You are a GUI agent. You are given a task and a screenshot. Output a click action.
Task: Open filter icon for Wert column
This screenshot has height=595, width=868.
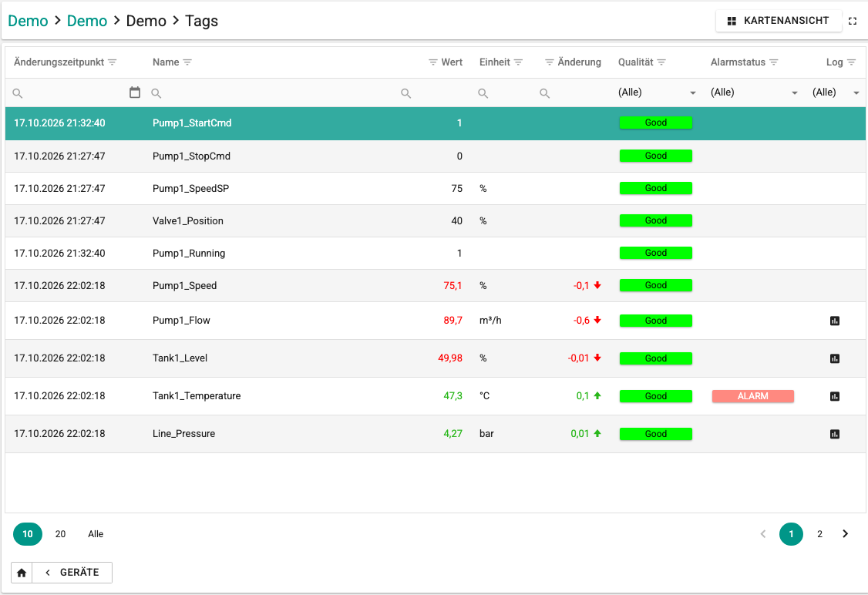click(x=433, y=62)
